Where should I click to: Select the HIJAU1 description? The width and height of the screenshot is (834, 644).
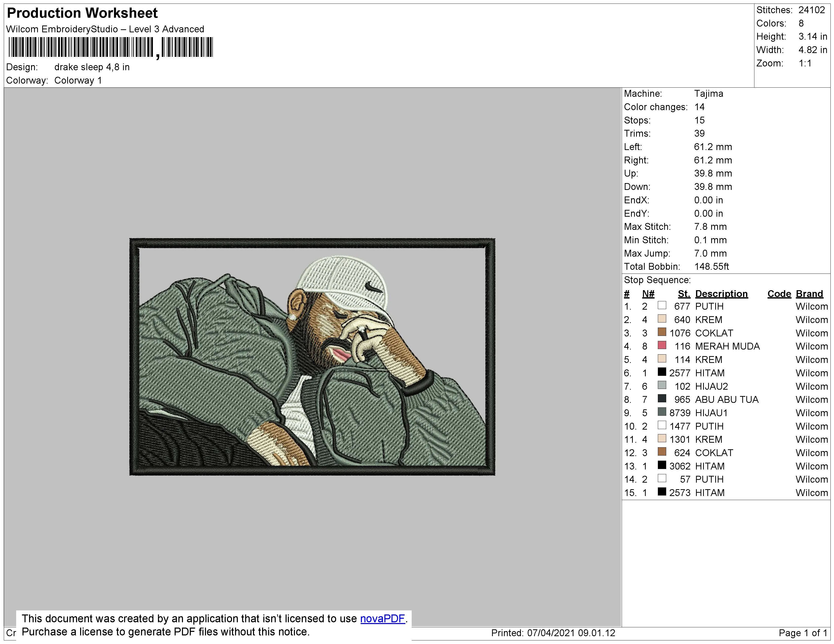point(711,413)
